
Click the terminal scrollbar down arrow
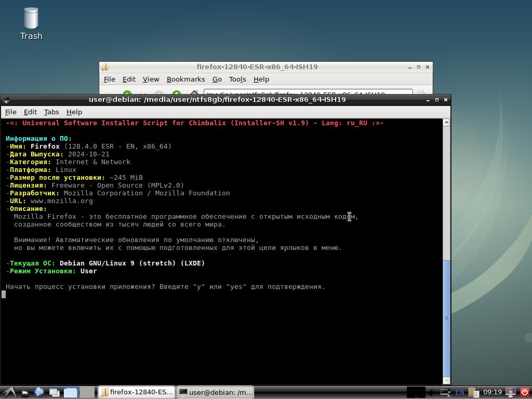coord(446,381)
